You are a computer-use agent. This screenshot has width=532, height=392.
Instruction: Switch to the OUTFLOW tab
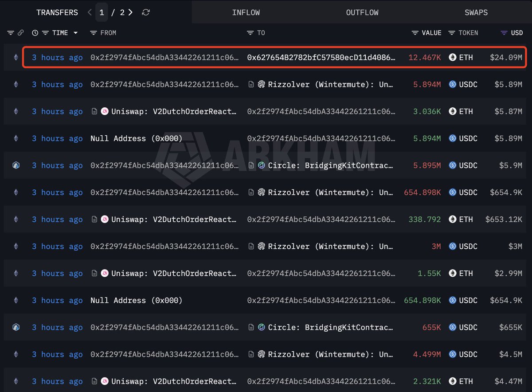[362, 12]
